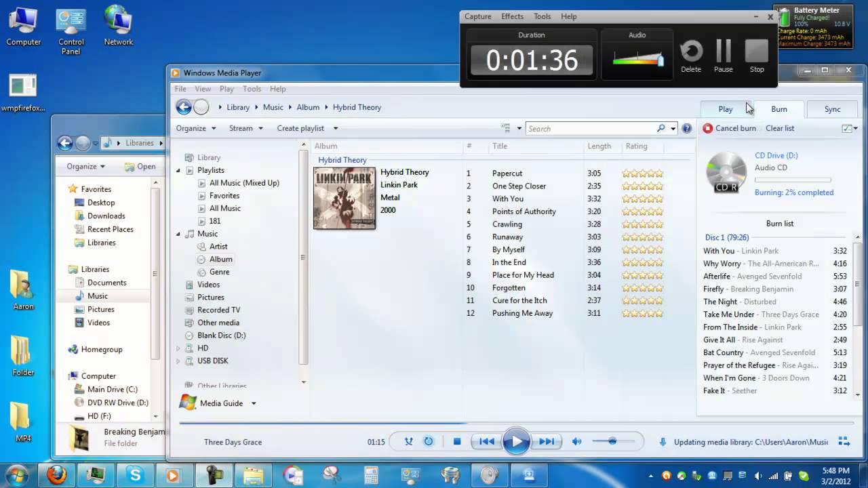This screenshot has height=488, width=868.
Task: Open the File menu
Action: [x=180, y=89]
